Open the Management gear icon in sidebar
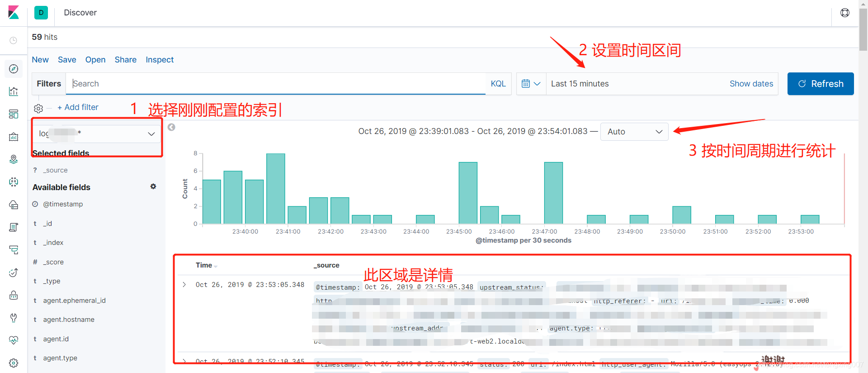The width and height of the screenshot is (868, 373). point(14,363)
